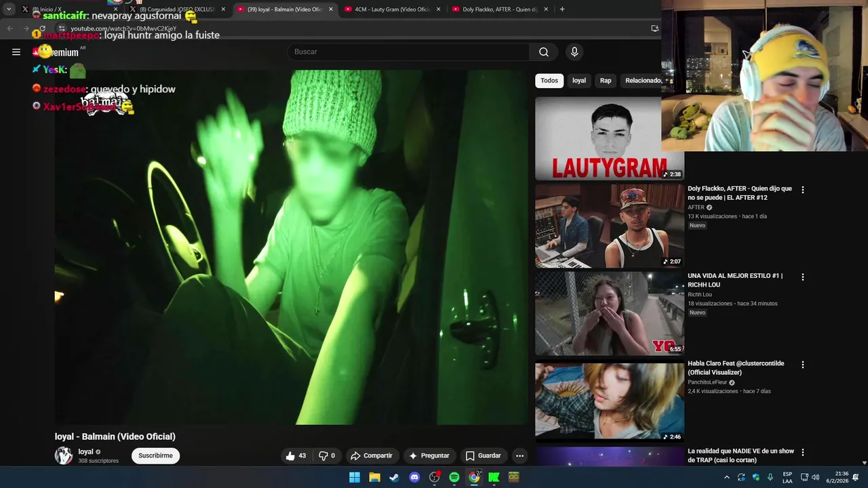Open the Minecraft-style taskbar app
The width and height of the screenshot is (868, 488).
(514, 477)
